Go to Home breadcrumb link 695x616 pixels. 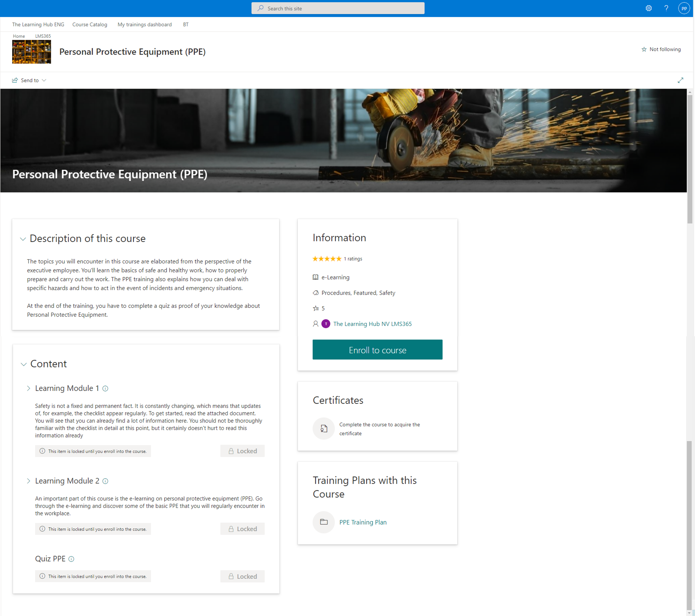(19, 36)
